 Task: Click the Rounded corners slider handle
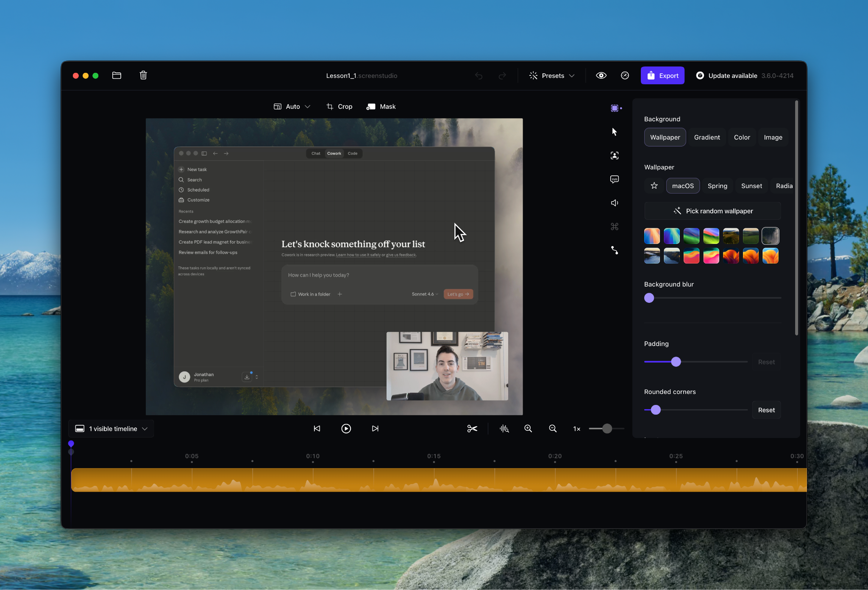[x=656, y=410]
